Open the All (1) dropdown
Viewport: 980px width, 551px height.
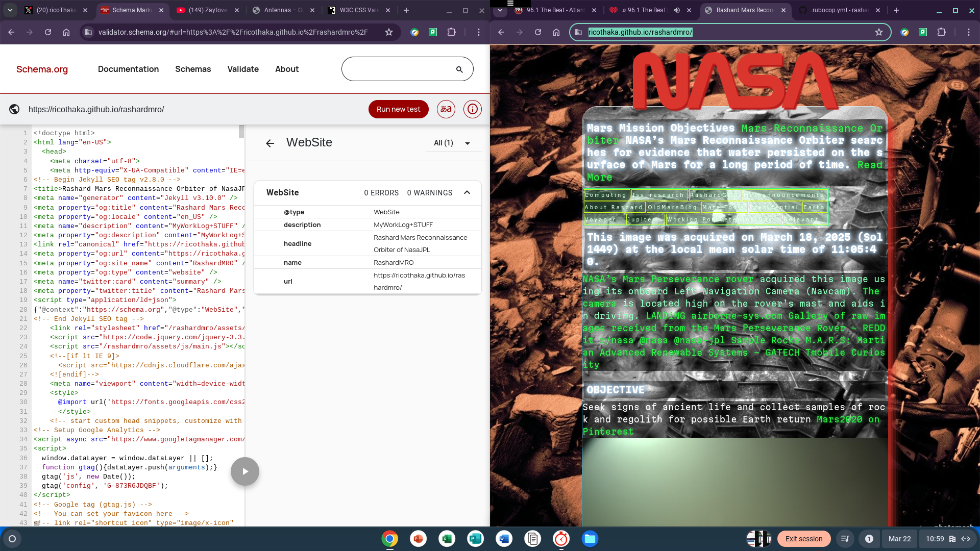(452, 143)
